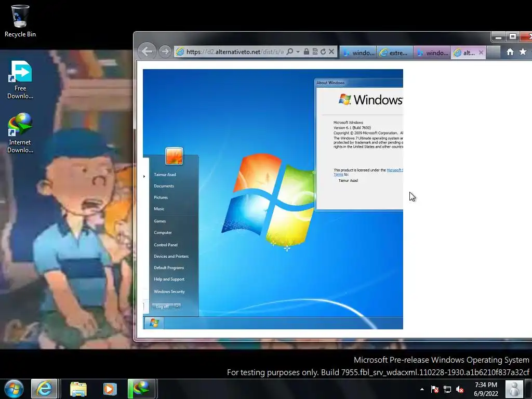Click the muted volume tray icon
The image size is (532, 399).
click(460, 389)
